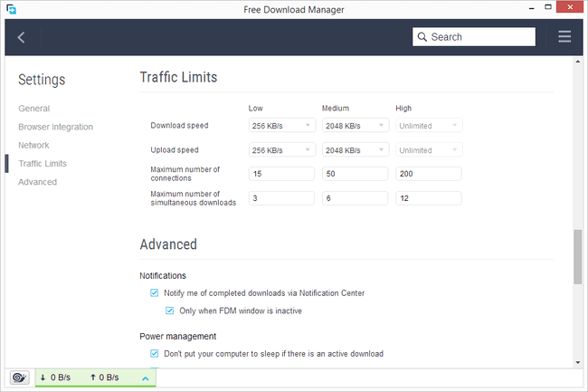Click the Medium column header
This screenshot has height=392, width=588.
point(336,108)
